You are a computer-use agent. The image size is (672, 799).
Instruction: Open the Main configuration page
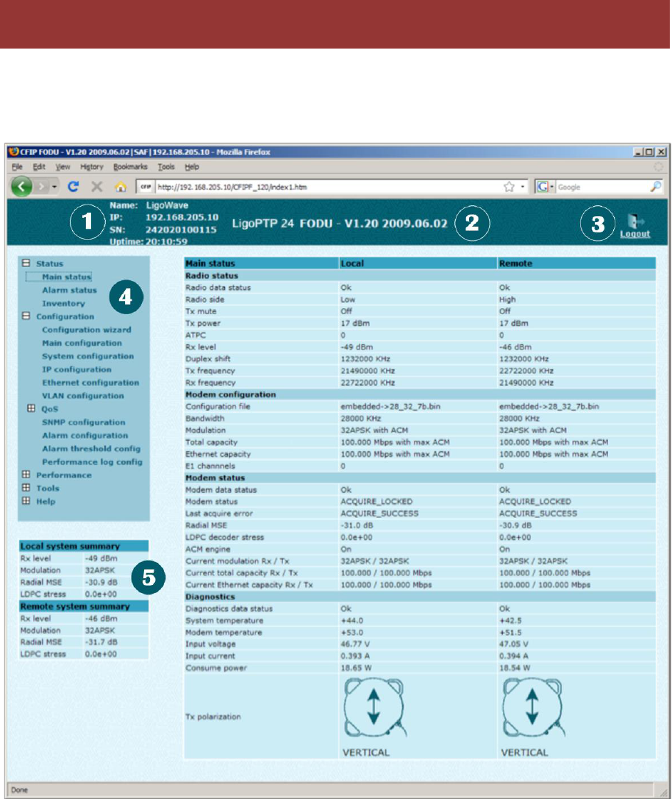point(82,343)
